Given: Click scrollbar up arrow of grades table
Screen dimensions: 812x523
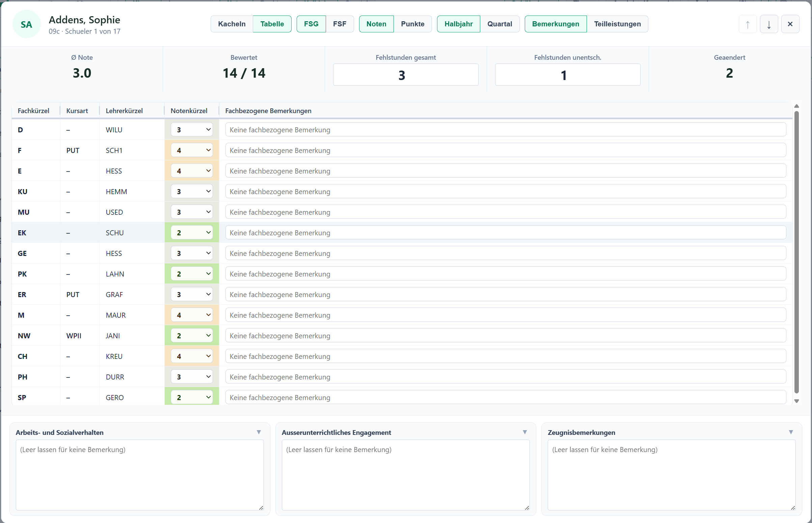Looking at the screenshot, I should [x=797, y=106].
